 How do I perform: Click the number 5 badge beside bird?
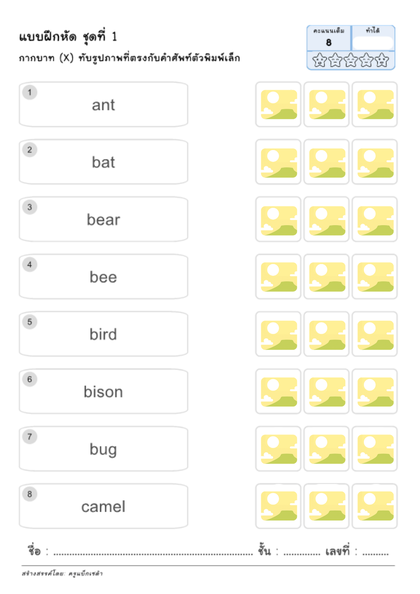click(30, 322)
